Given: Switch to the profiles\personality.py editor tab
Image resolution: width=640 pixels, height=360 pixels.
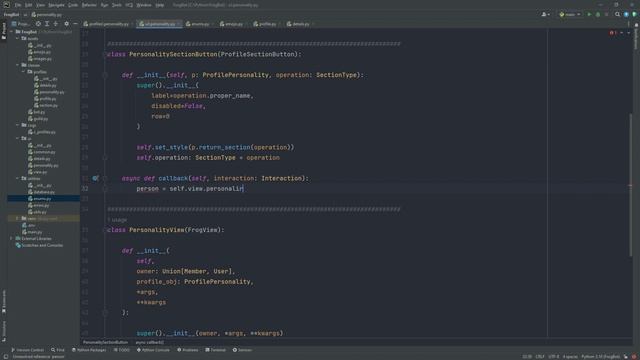Looking at the screenshot, I should click(107, 24).
